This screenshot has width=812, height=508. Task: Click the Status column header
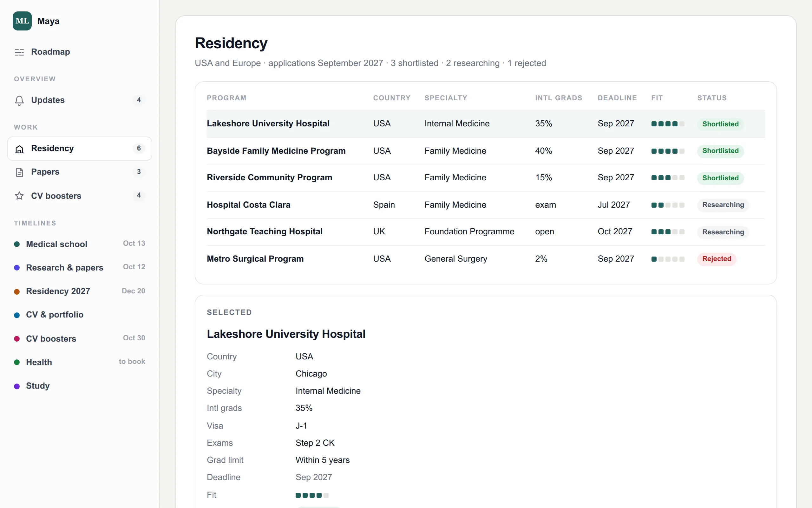pos(712,98)
